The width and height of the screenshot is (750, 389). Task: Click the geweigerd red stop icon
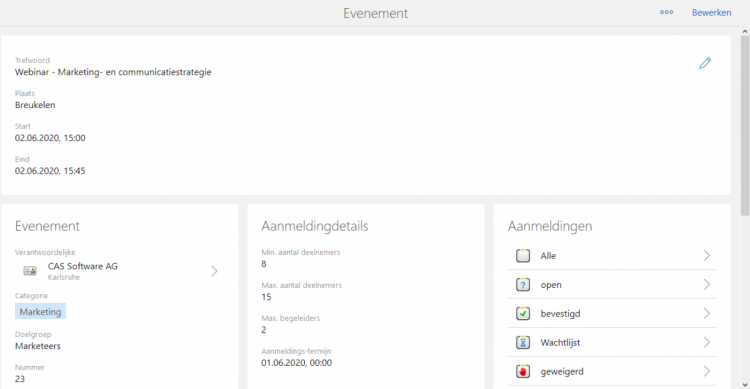coord(523,371)
